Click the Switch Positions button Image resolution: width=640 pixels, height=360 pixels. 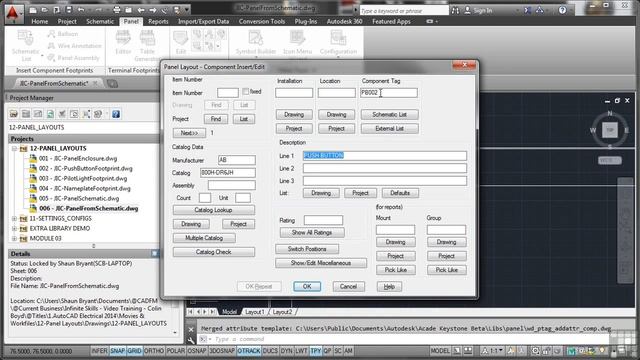pyautogui.click(x=307, y=249)
